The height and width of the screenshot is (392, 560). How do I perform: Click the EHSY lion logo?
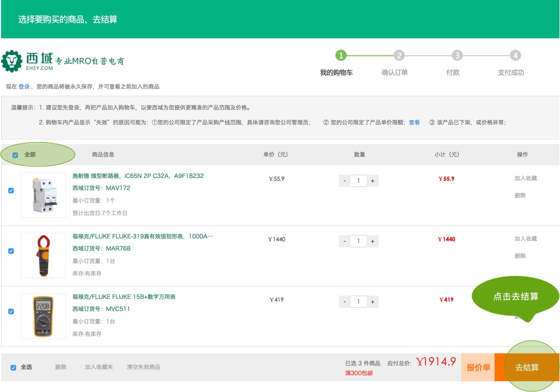pyautogui.click(x=12, y=61)
